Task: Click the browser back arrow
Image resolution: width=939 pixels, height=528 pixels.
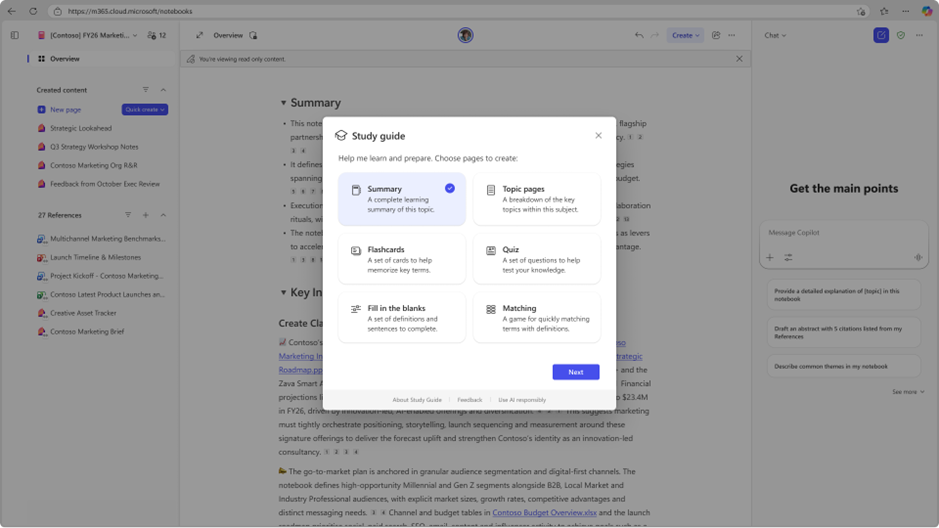Action: point(11,11)
